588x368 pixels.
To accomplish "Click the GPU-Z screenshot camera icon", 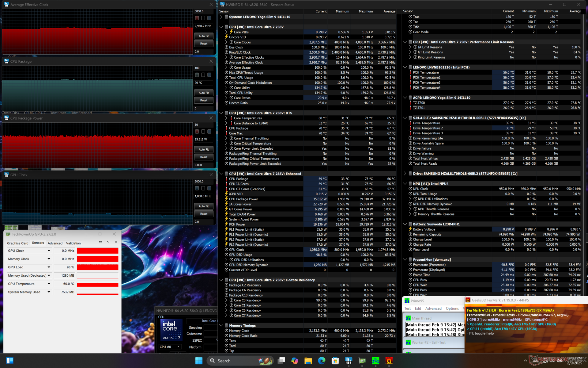I will [x=100, y=242].
